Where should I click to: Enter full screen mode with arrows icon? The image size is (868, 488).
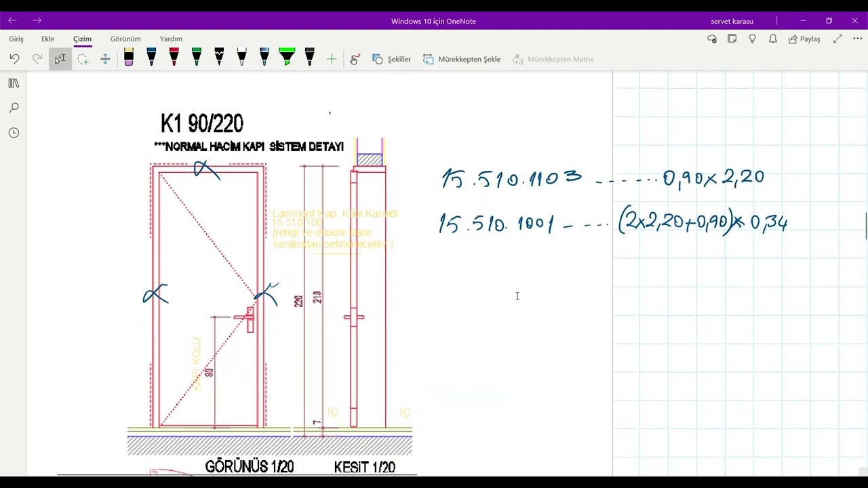[837, 39]
